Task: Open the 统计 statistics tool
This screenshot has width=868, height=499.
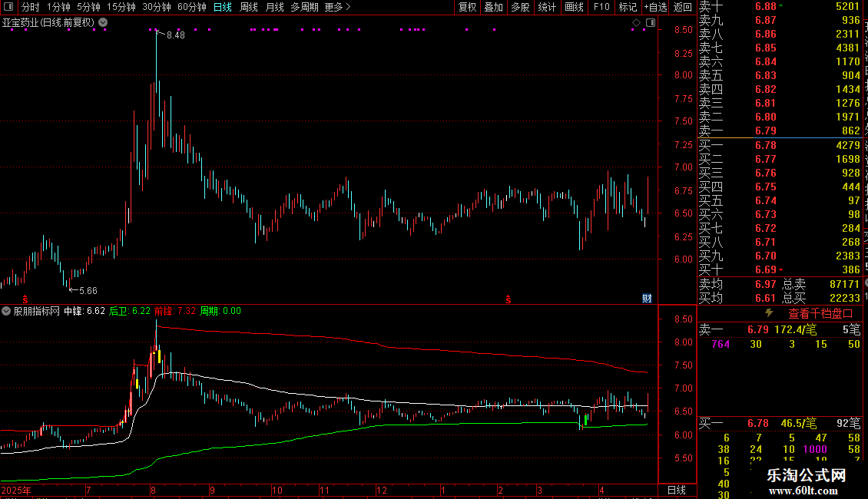Action: coord(547,7)
